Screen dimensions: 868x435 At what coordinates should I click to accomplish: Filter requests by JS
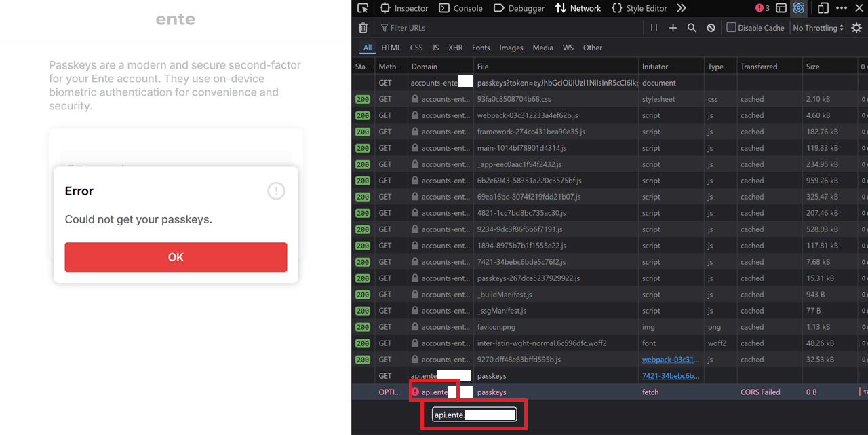tap(435, 48)
